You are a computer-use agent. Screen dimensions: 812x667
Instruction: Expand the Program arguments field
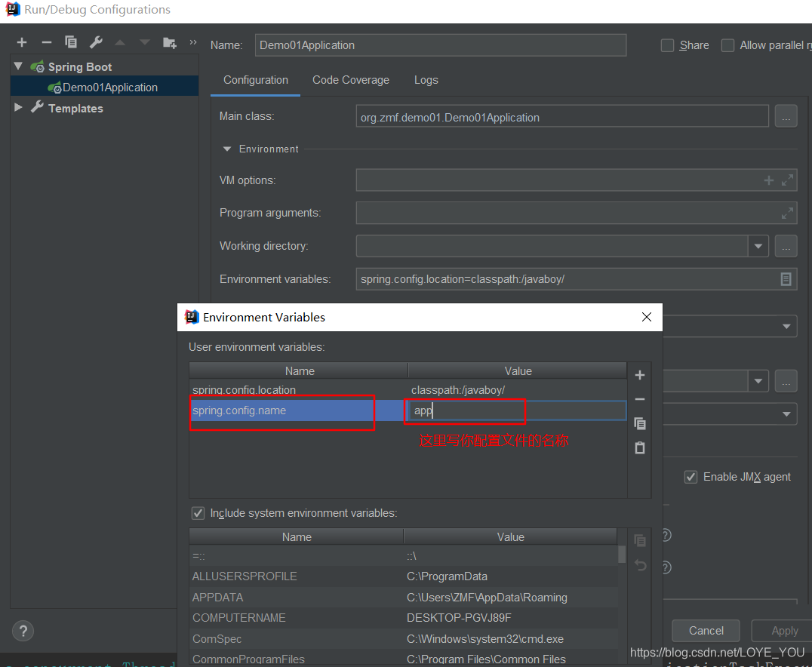pyautogui.click(x=787, y=213)
